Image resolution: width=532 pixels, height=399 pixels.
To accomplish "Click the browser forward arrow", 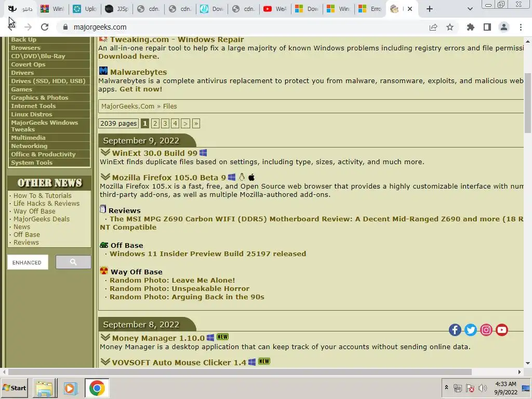I will (x=28, y=27).
